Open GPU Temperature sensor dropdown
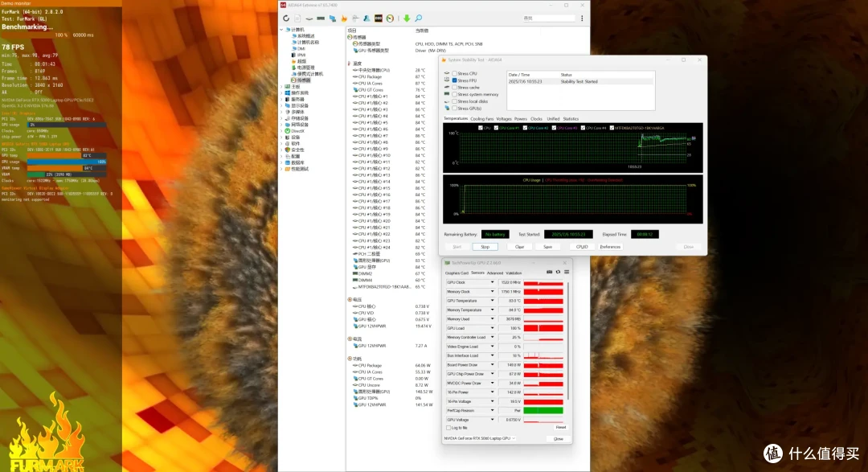The height and width of the screenshot is (472, 868). click(492, 301)
